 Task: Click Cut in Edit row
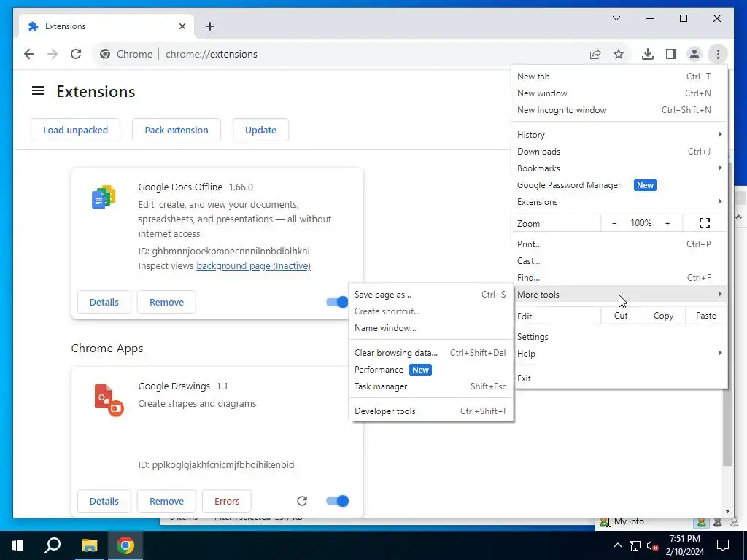pyautogui.click(x=621, y=316)
